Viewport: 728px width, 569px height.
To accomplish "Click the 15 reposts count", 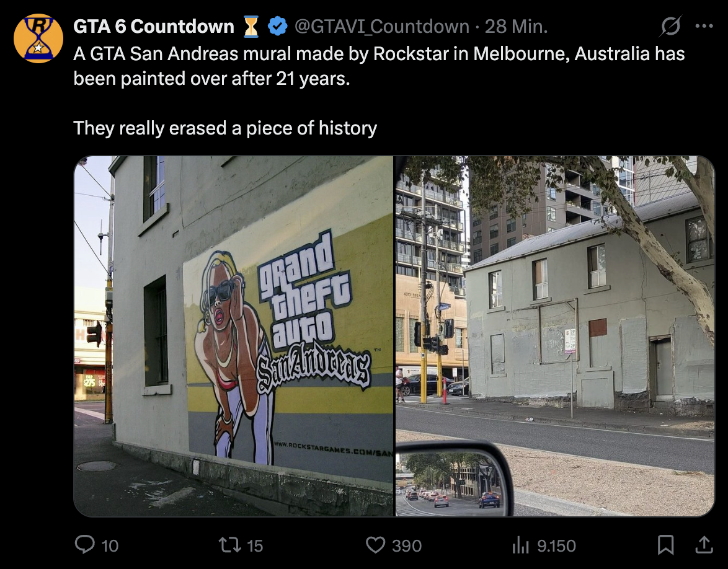I will click(x=254, y=546).
